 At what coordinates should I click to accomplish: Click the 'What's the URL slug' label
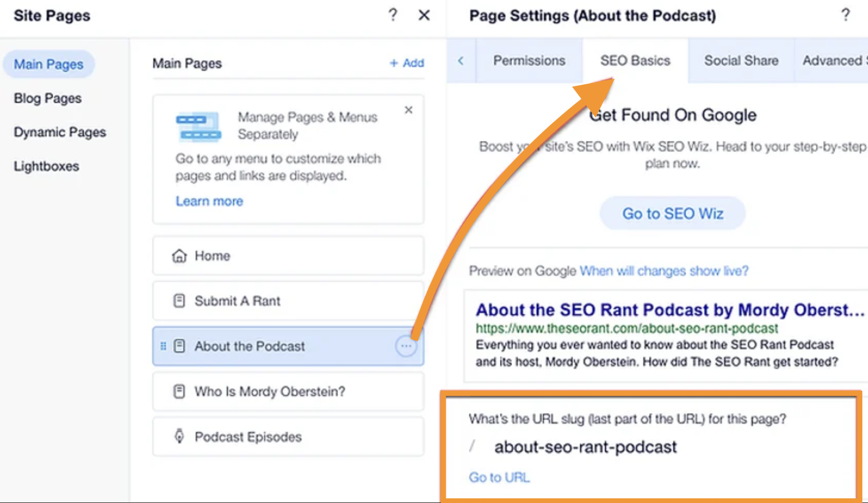pyautogui.click(x=627, y=419)
